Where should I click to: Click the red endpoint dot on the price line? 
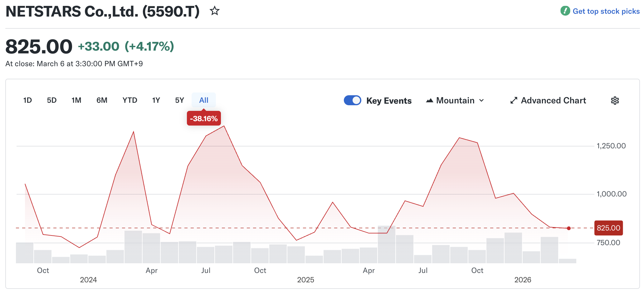[569, 228]
